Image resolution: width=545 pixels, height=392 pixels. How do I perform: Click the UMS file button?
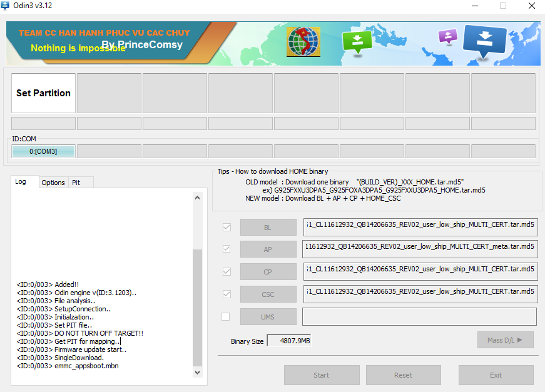268,317
